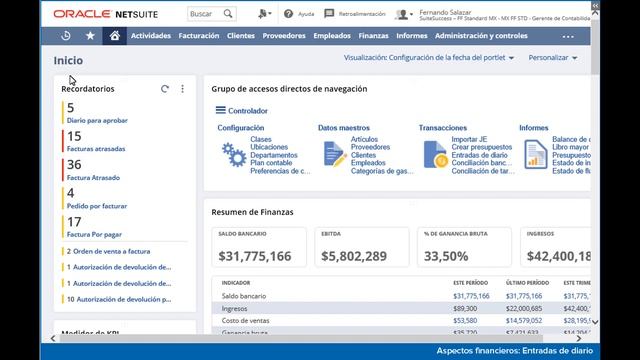
Task: Click the Informes chart document icon
Action: tap(536, 154)
